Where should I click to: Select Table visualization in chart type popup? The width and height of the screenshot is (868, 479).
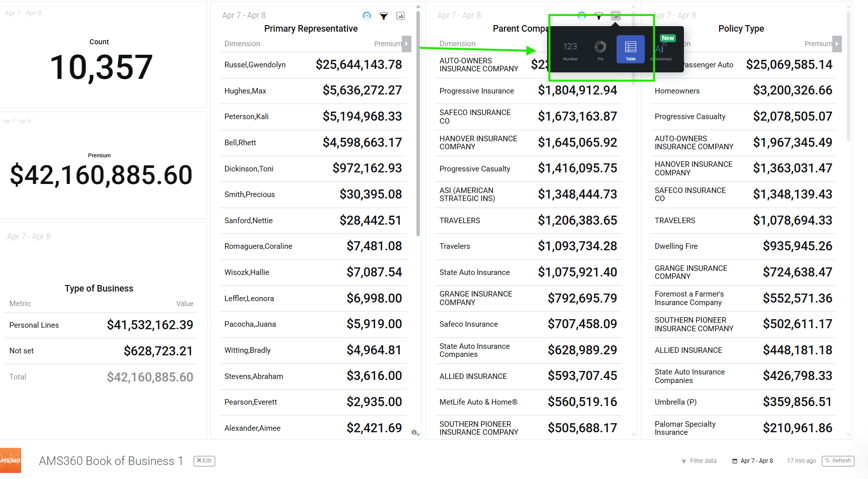click(631, 50)
